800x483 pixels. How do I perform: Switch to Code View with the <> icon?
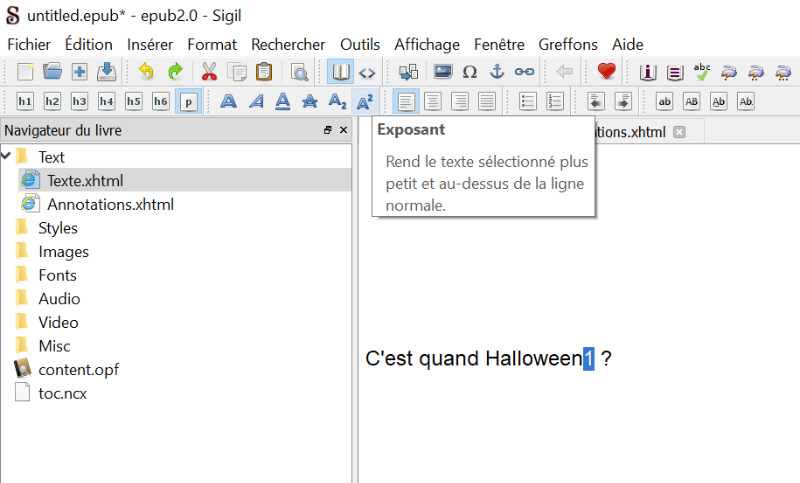(x=367, y=72)
